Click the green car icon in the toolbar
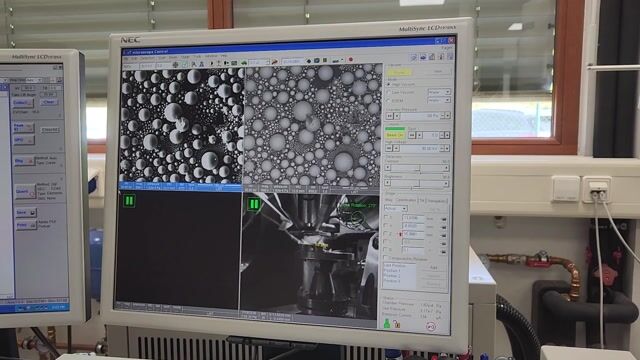Viewport: 640px width, 360px height. point(244,62)
